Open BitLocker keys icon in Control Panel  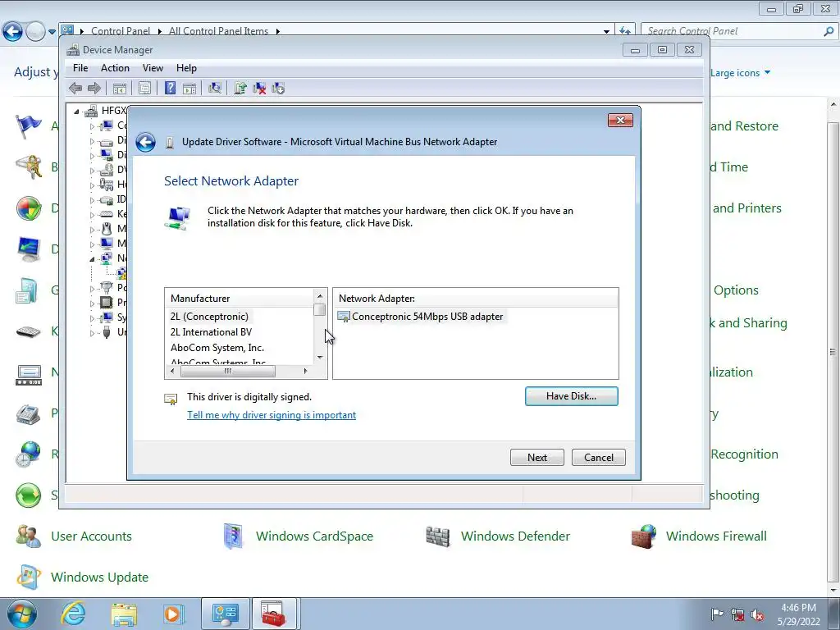[28, 167]
